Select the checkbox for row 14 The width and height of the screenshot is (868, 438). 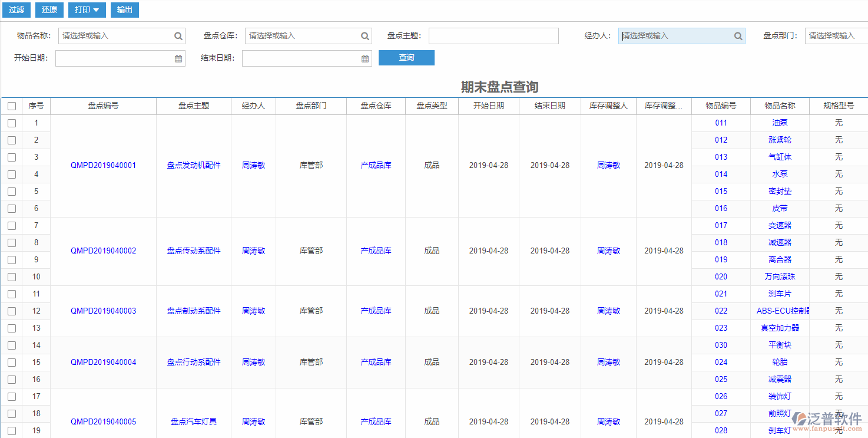tap(12, 345)
